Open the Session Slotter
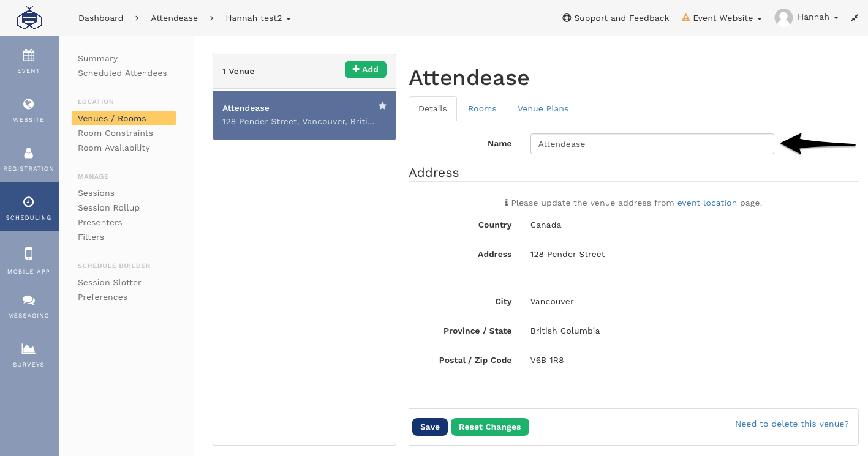868x456 pixels. point(110,282)
